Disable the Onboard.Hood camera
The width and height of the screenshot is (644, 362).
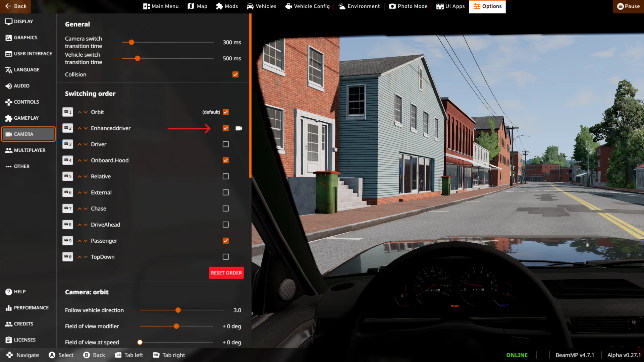click(225, 160)
